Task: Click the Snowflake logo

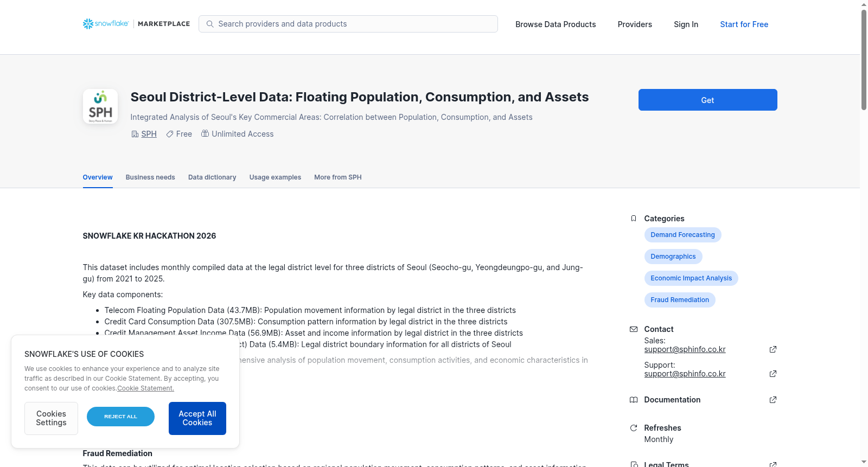Action: pyautogui.click(x=106, y=24)
